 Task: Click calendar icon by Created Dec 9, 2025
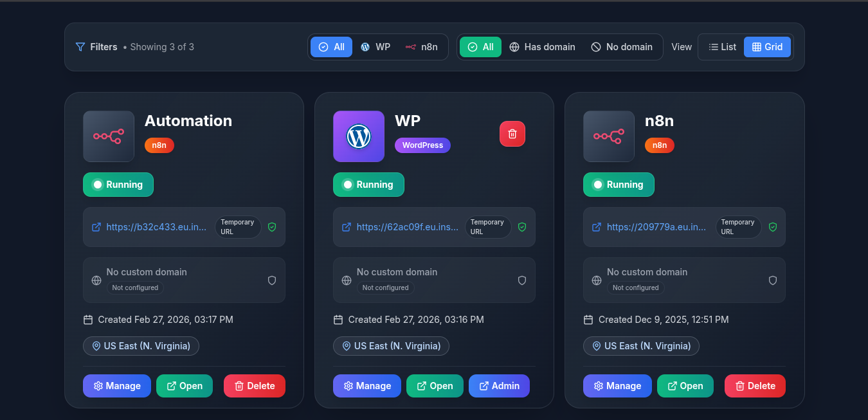(588, 320)
